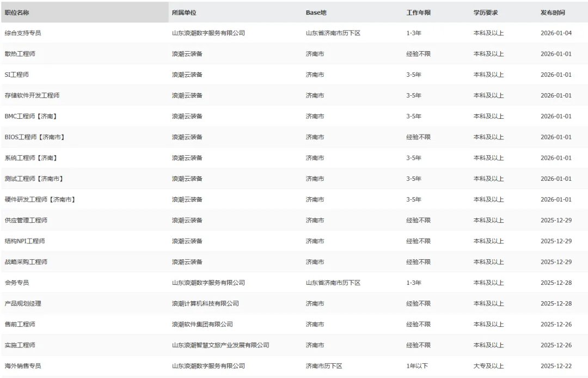This screenshot has height=378, width=588.
Task: Select 山东省济南市历下区 in the 综合支持专员 row
Action: [333, 33]
